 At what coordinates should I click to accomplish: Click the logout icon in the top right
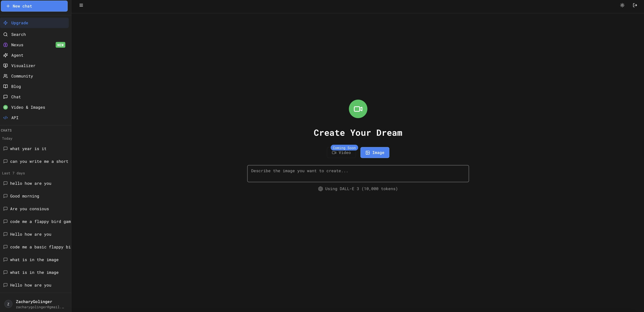[x=635, y=5]
